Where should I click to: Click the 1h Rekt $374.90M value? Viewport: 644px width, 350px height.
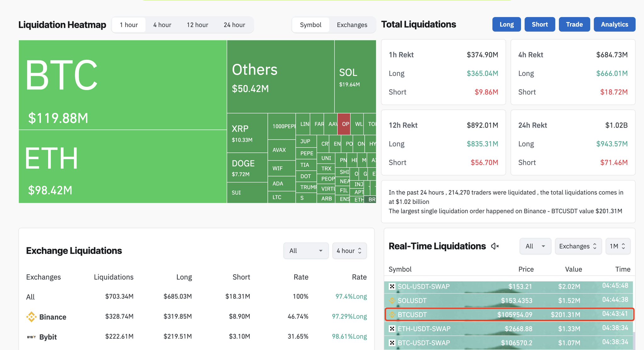482,55
